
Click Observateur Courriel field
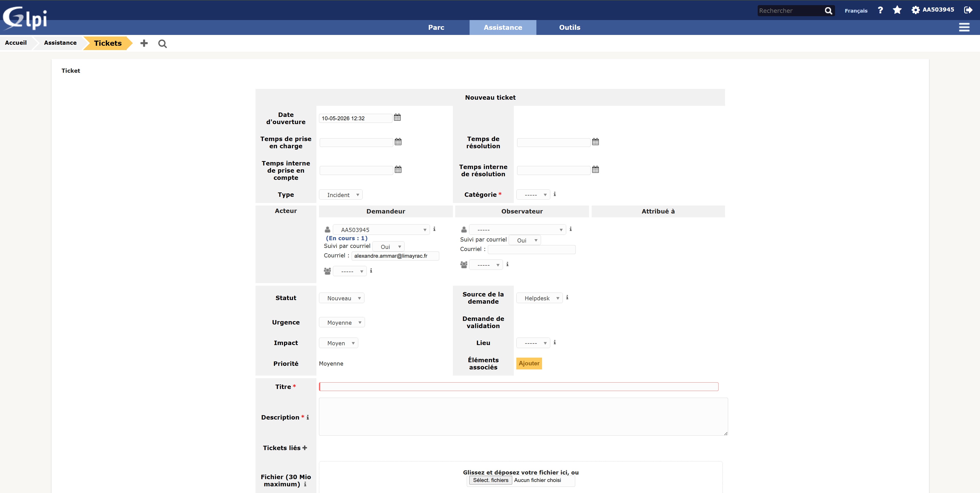(x=532, y=249)
